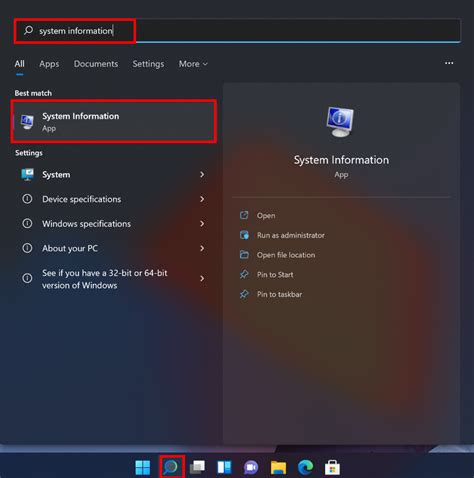
Task: Click info icon beside 32-bit or 64-bit result
Action: pos(27,278)
